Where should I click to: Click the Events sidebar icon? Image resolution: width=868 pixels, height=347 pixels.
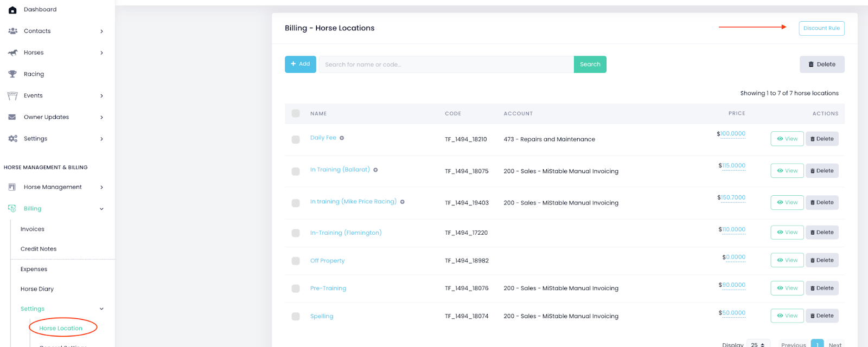(12, 96)
